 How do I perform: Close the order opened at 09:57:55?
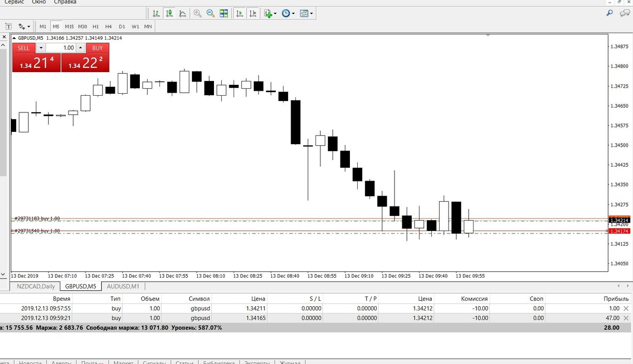(x=626, y=309)
